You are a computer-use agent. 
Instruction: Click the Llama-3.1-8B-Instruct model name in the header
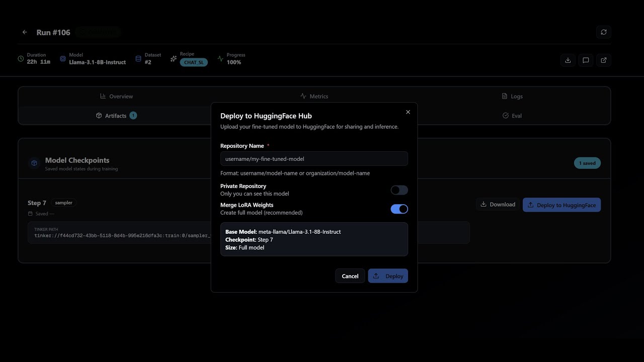[98, 62]
